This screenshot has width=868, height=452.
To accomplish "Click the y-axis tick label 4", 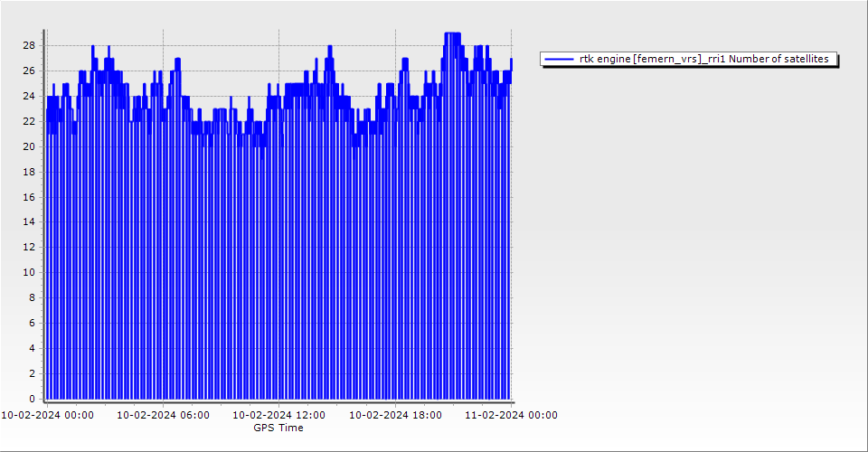I will coord(32,348).
